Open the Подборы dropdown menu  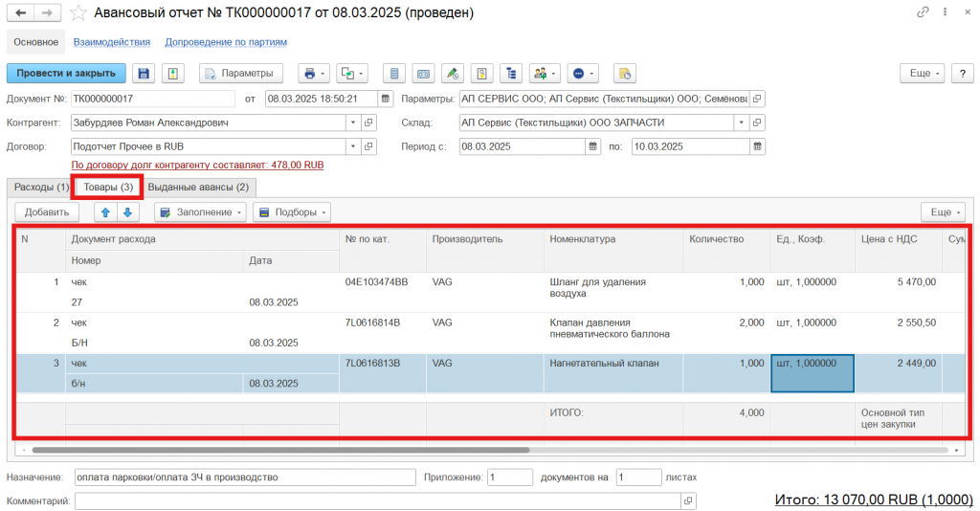click(292, 212)
